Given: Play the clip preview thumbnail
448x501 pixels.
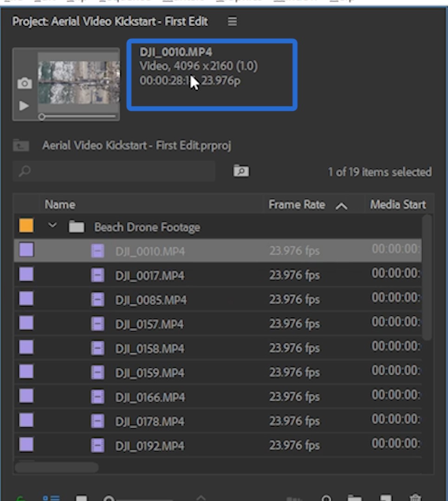Looking at the screenshot, I should (x=24, y=106).
